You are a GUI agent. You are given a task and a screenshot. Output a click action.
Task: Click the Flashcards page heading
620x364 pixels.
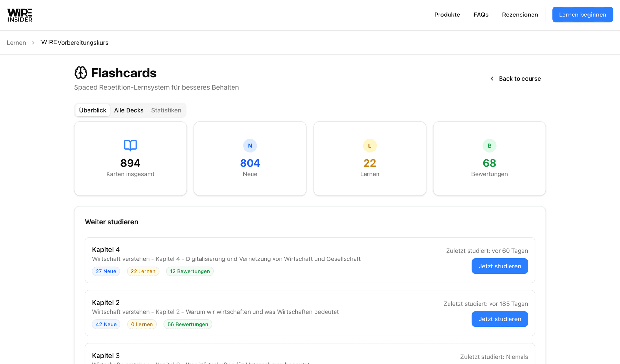pos(124,73)
